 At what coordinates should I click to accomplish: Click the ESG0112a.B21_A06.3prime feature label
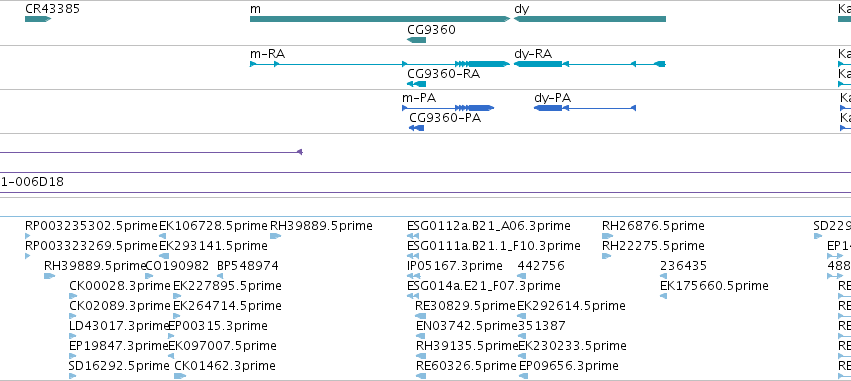(x=488, y=225)
